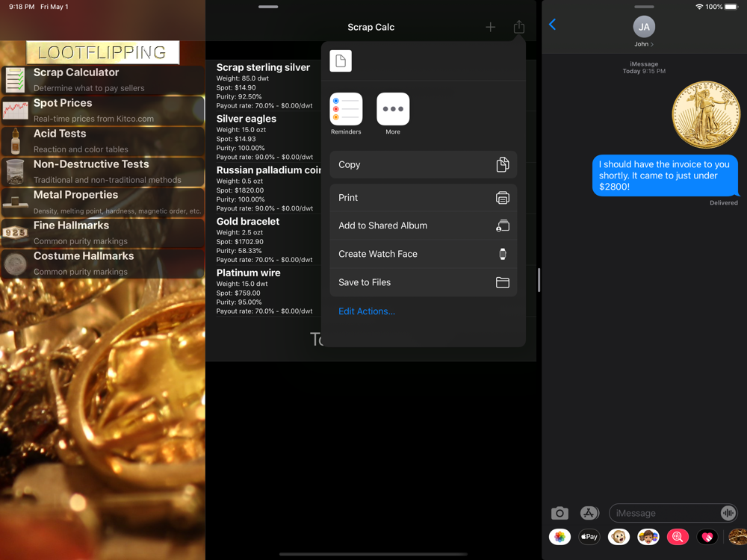Choose Copy in the share sheet

[423, 165]
